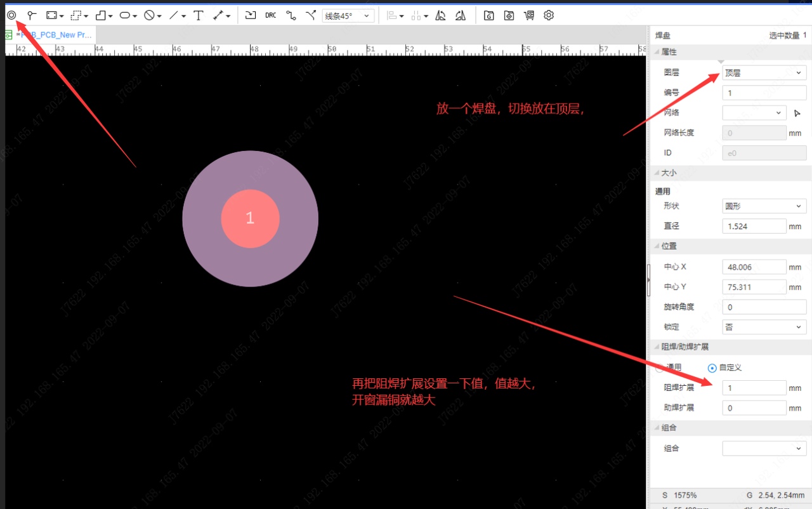Image resolution: width=812 pixels, height=509 pixels.
Task: Click the properties panel collapse handle
Action: click(x=648, y=281)
